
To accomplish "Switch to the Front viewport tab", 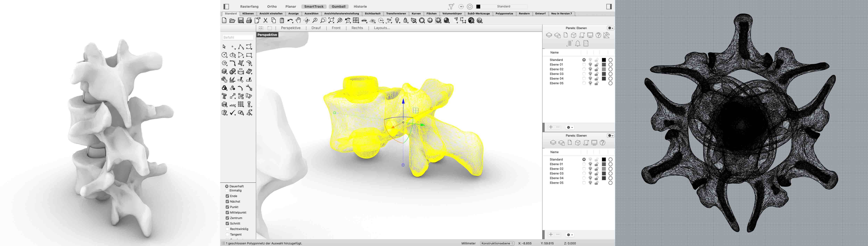I will tap(336, 28).
